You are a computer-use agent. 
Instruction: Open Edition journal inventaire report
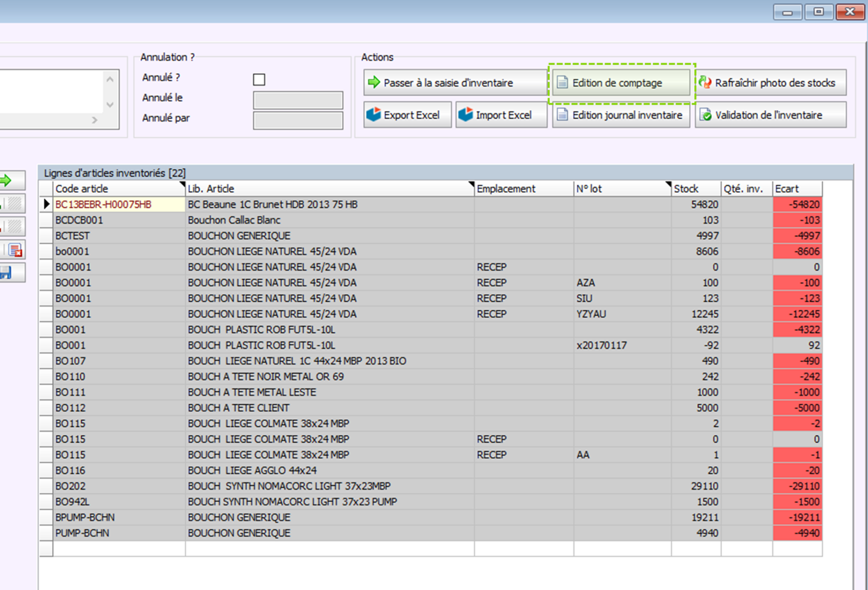pos(621,115)
